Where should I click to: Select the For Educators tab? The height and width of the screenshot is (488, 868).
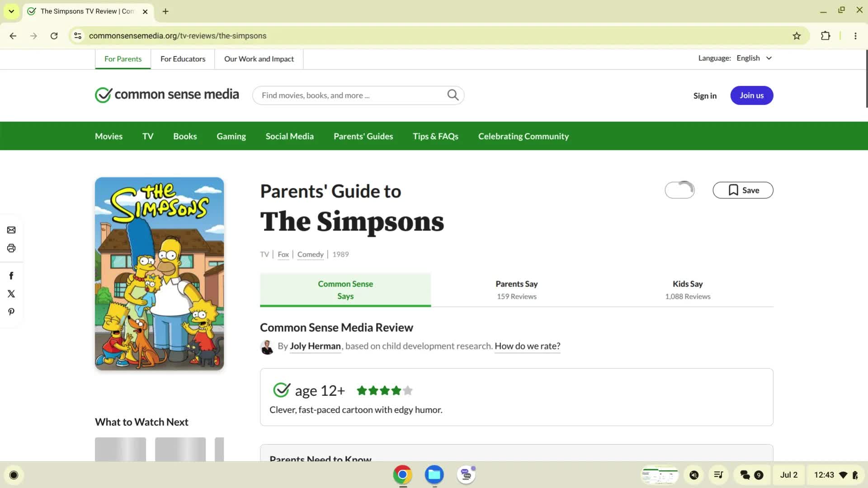(183, 59)
